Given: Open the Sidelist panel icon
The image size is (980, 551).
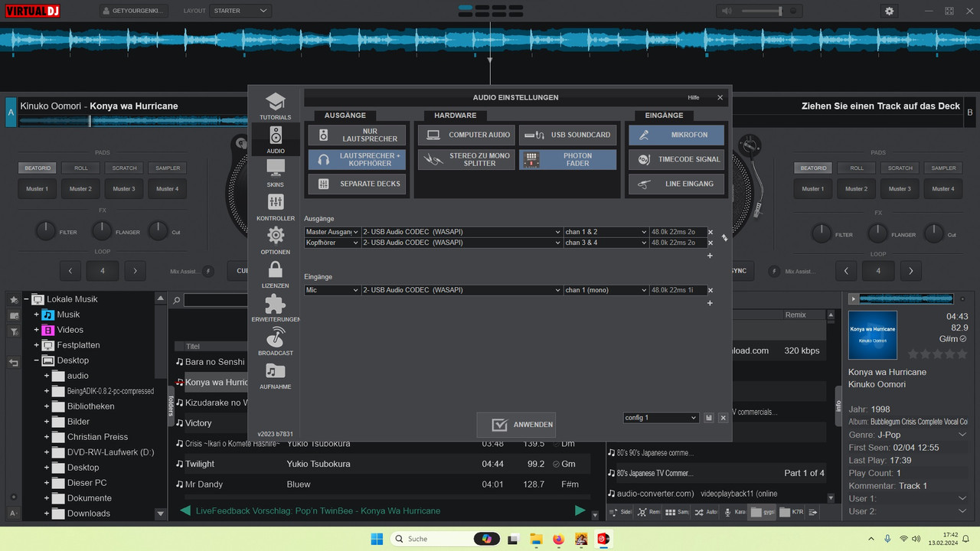Looking at the screenshot, I should pyautogui.click(x=619, y=512).
